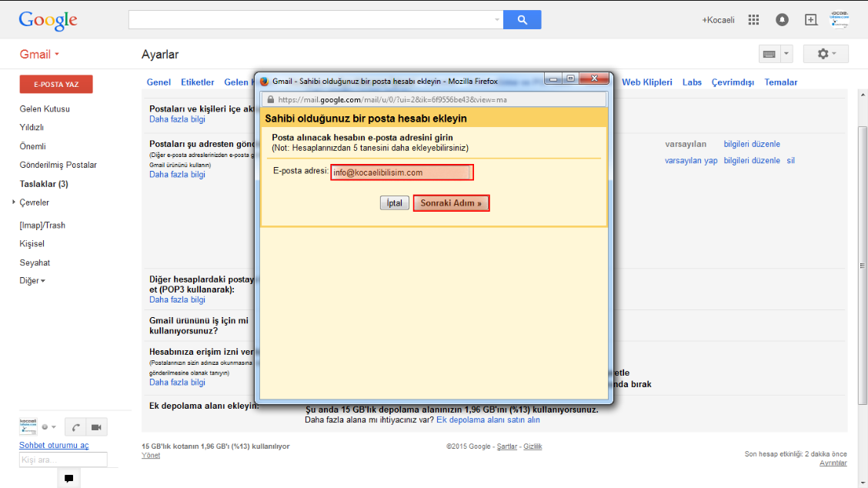The image size is (868, 488).
Task: Click the page vertical scrollbar
Action: pos(863,266)
